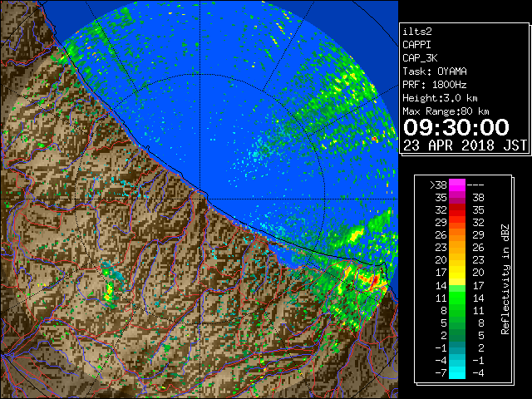Pick the magenta top legend swatch
Screen dimensions: 532x399
pos(457,185)
